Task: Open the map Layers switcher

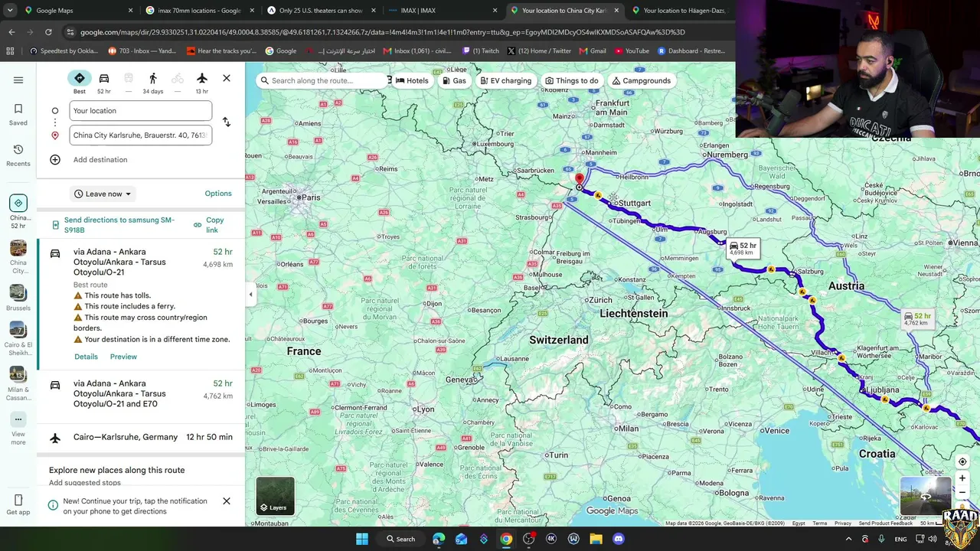Action: click(x=275, y=496)
